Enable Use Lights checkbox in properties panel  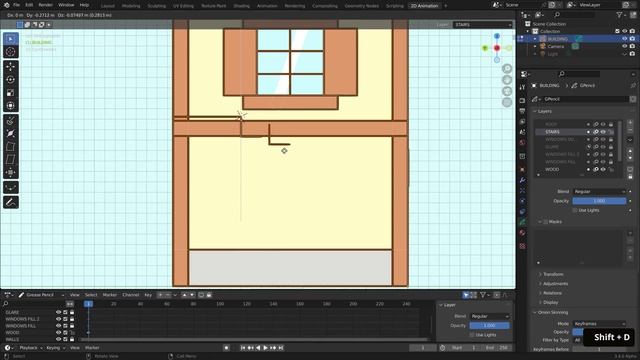[575, 210]
